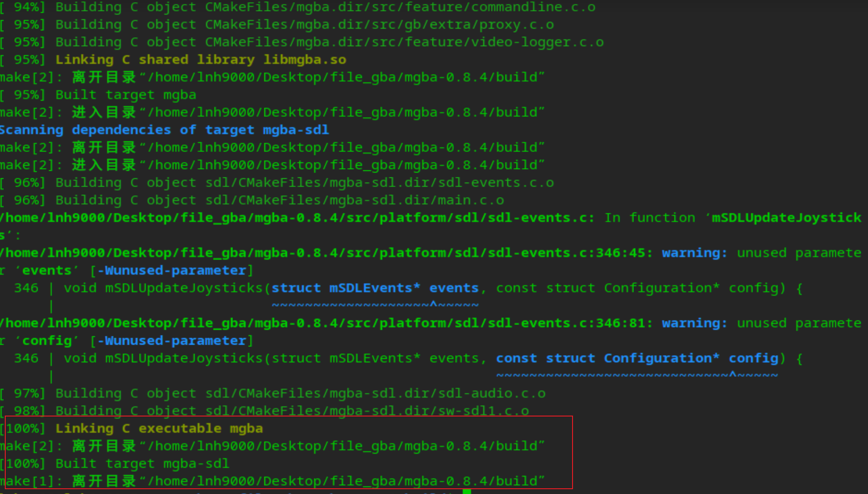Click the highlighted 'const struct Configuration* config' code
The image size is (868, 494).
[637, 358]
